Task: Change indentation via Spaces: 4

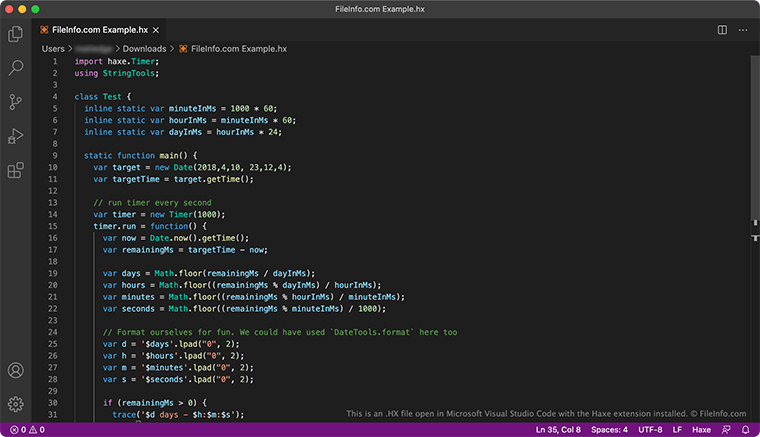Action: point(608,430)
